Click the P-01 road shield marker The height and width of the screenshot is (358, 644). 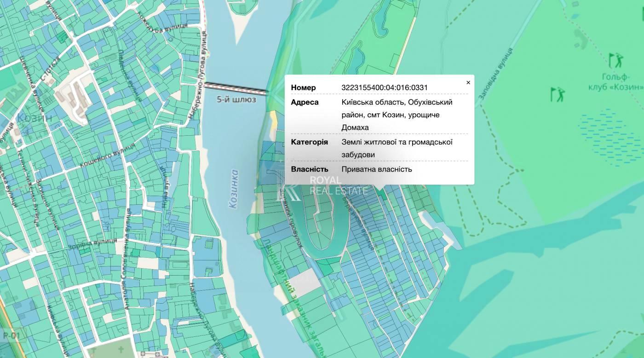[x=12, y=335]
